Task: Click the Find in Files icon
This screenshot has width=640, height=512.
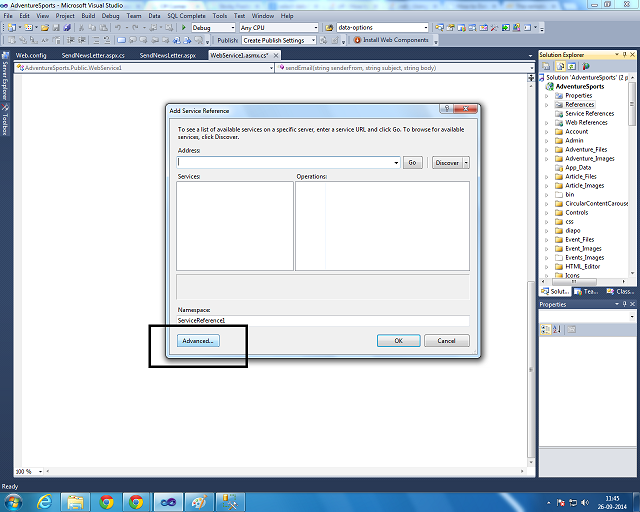Action: [x=329, y=28]
